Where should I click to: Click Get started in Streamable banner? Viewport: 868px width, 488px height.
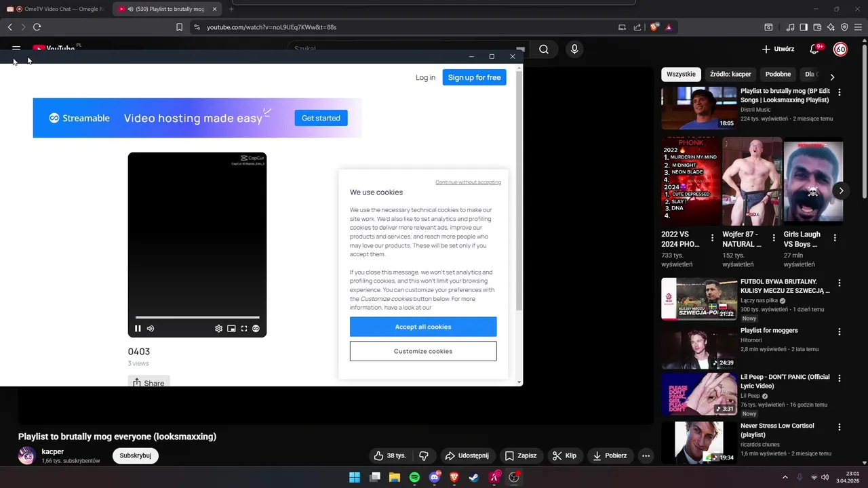321,118
